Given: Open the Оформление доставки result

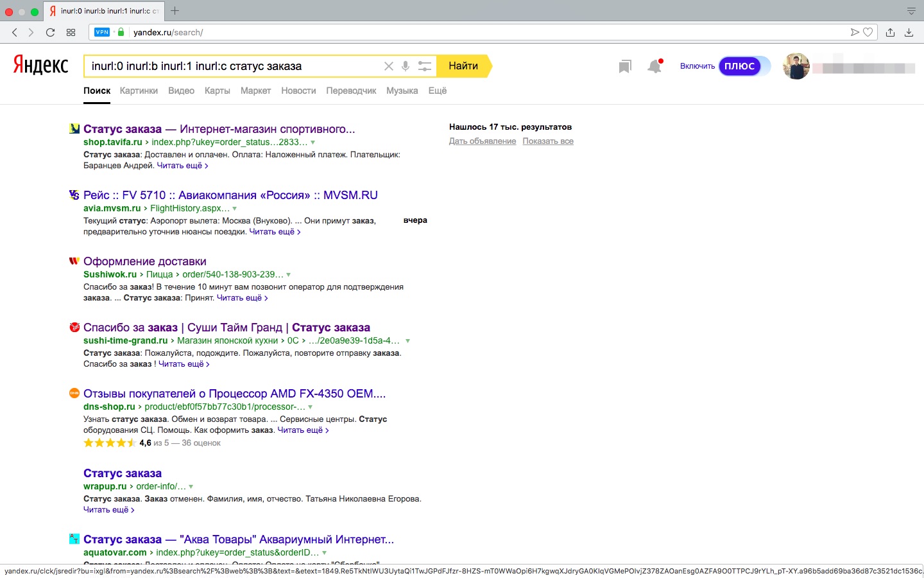Looking at the screenshot, I should pos(145,261).
